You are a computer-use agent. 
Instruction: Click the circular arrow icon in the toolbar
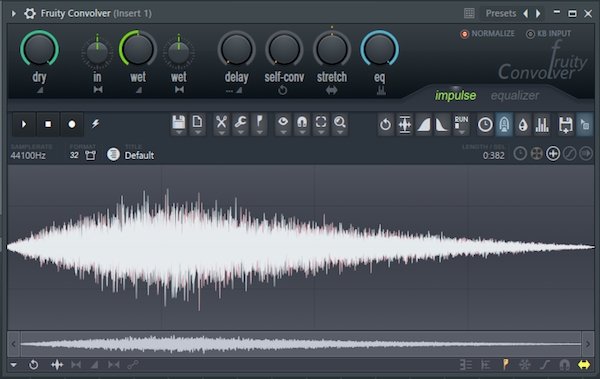click(x=385, y=124)
